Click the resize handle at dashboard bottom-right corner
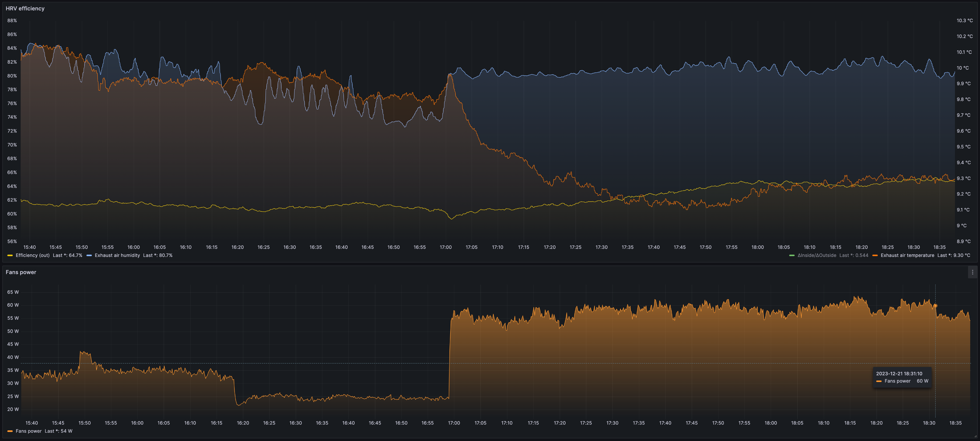Image resolution: width=980 pixels, height=441 pixels. pyautogui.click(x=975, y=436)
